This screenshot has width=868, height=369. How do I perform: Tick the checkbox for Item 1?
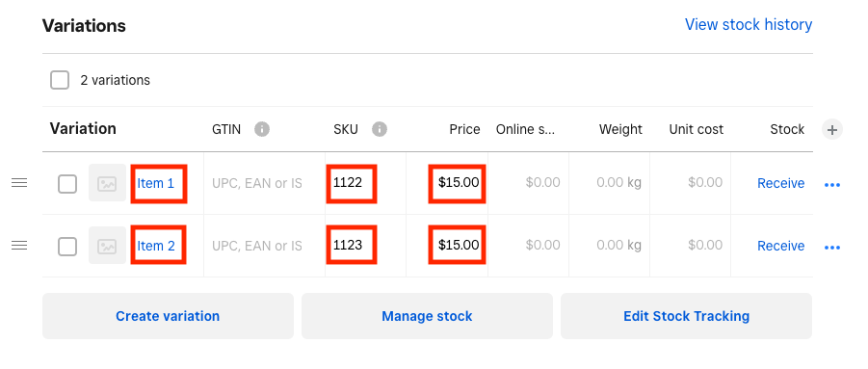pos(67,184)
